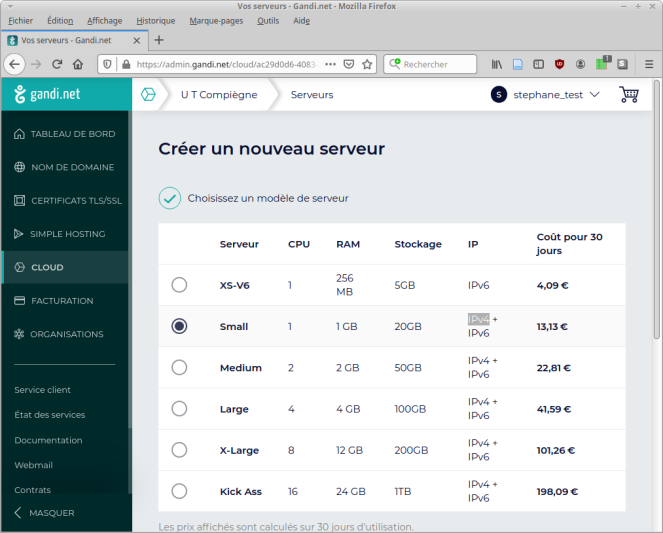Open Firefox hamburger application menu
663x533 pixels.
(649, 64)
